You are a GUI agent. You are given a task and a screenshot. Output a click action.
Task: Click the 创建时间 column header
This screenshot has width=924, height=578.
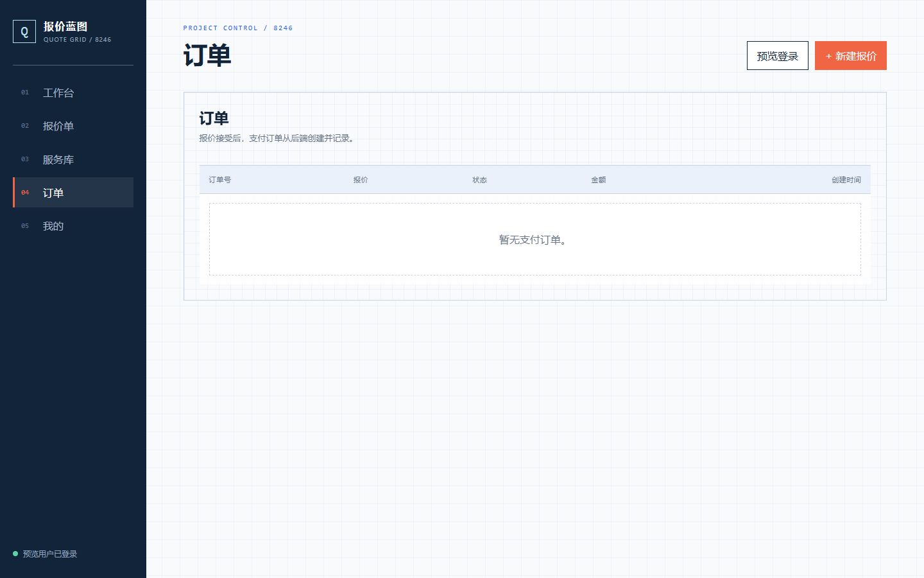pos(846,180)
